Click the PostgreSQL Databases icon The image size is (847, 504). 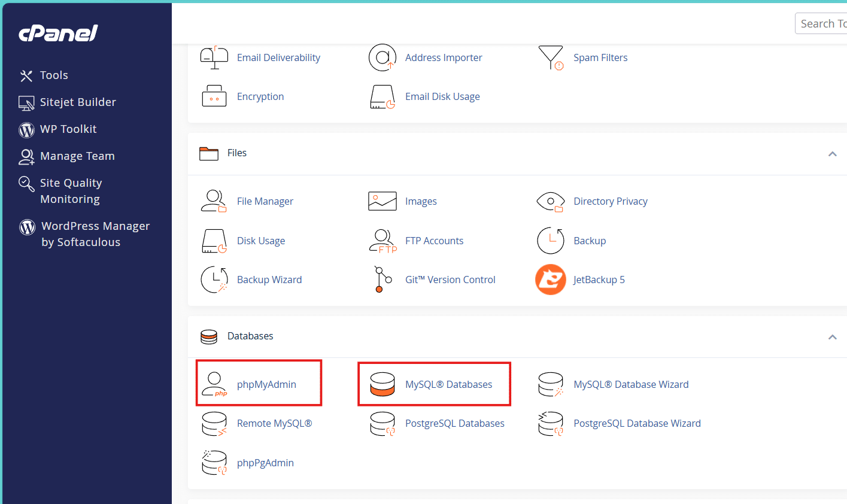(x=382, y=423)
